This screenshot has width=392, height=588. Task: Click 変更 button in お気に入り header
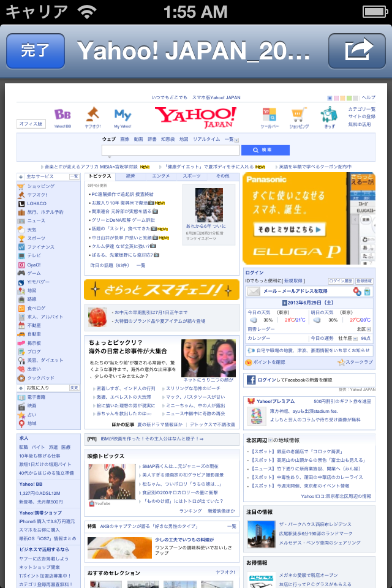click(74, 388)
